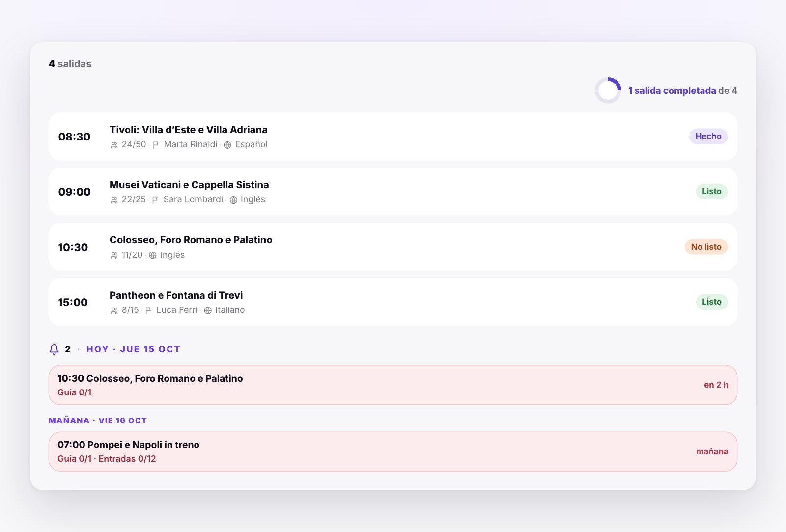Open the Colosseo departure in the salidas list
The image size is (786, 532).
tap(393, 247)
